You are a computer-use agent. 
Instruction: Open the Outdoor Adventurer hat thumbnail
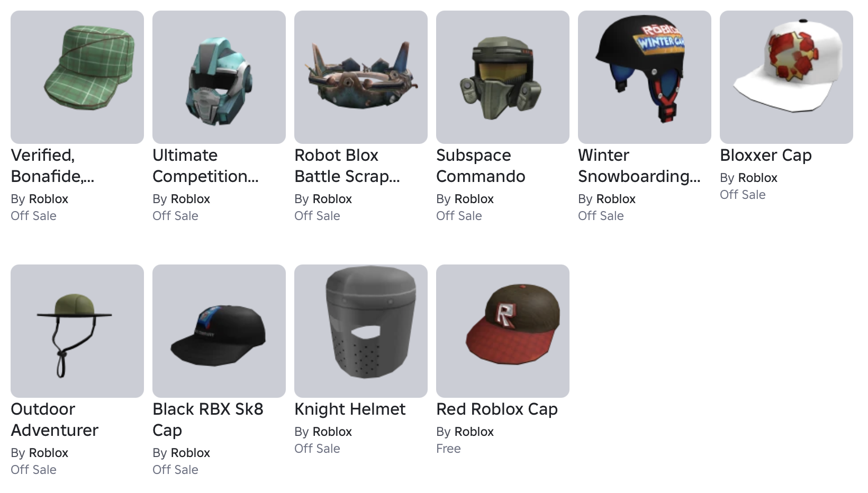[77, 331]
